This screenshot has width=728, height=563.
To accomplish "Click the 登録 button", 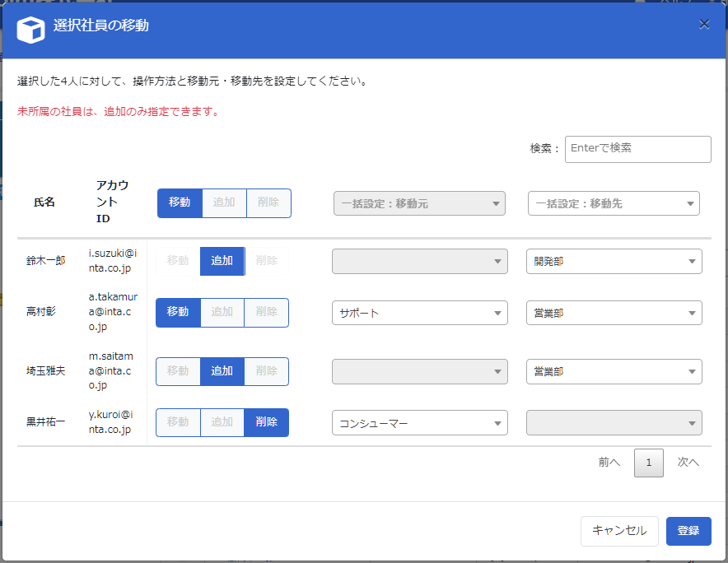I will click(x=688, y=531).
